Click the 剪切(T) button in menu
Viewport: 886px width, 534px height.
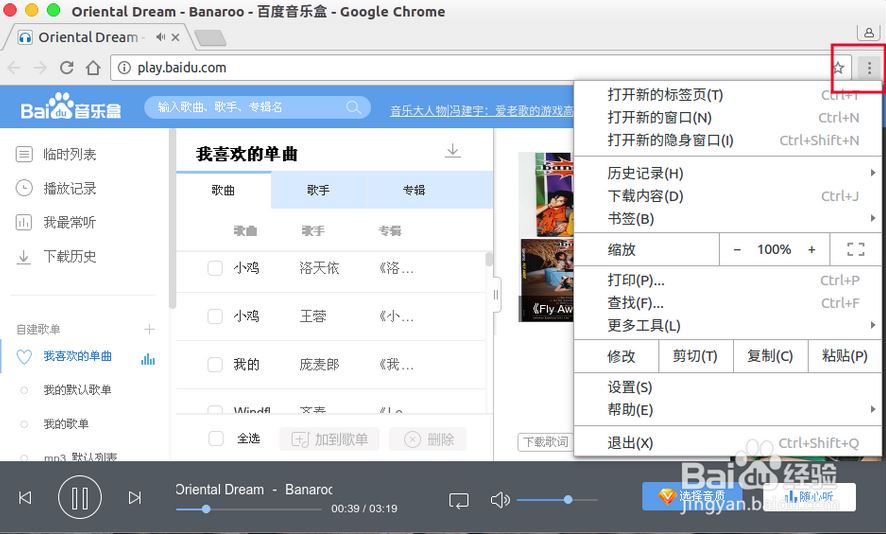696,356
